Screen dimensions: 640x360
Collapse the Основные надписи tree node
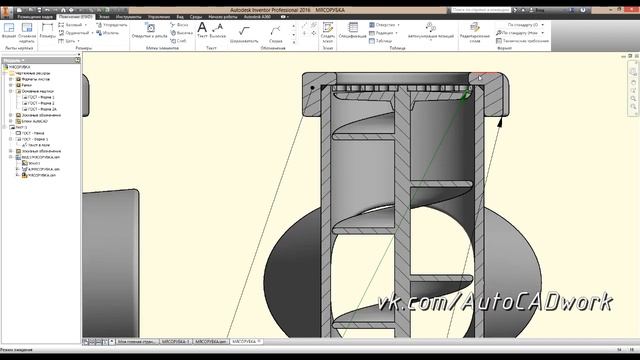(x=11, y=91)
